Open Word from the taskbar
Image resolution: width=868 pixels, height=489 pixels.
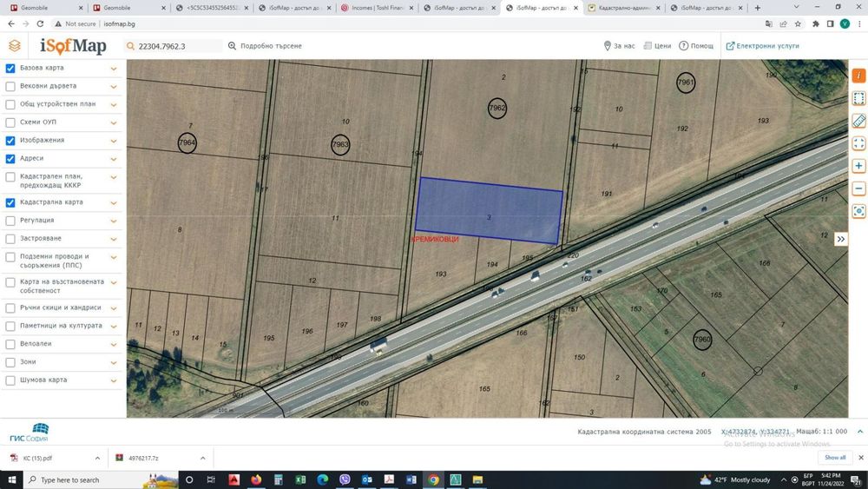coord(411,479)
